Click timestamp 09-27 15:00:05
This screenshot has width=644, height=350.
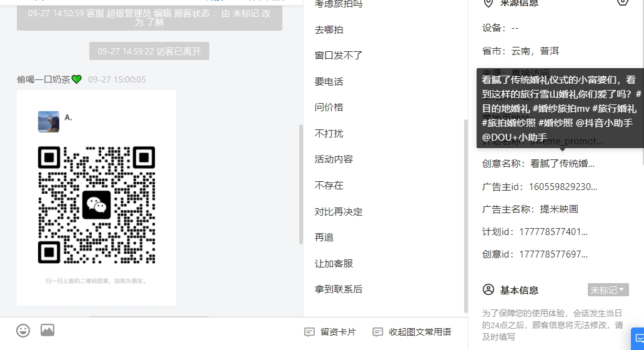click(x=117, y=80)
